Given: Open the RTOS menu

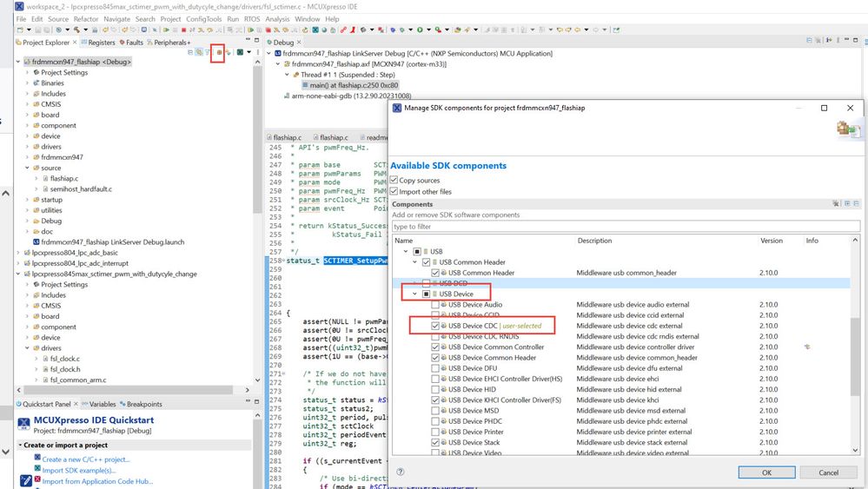Looking at the screenshot, I should pyautogui.click(x=252, y=19).
